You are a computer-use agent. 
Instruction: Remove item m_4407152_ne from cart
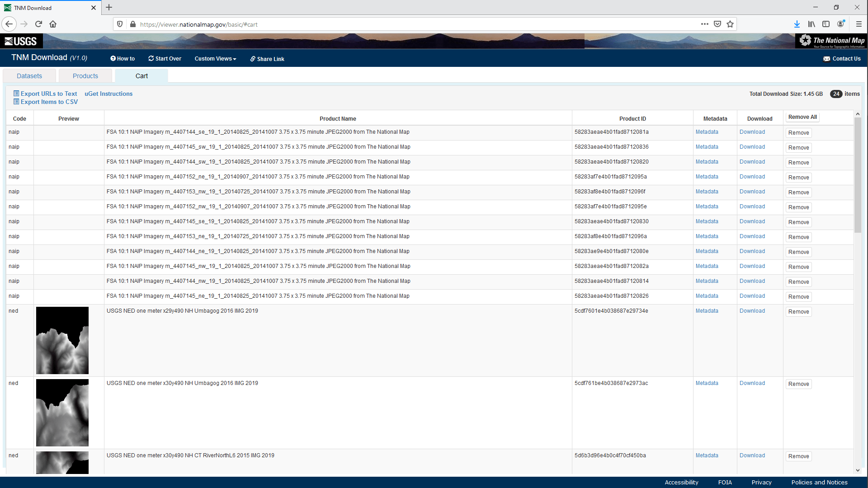798,178
